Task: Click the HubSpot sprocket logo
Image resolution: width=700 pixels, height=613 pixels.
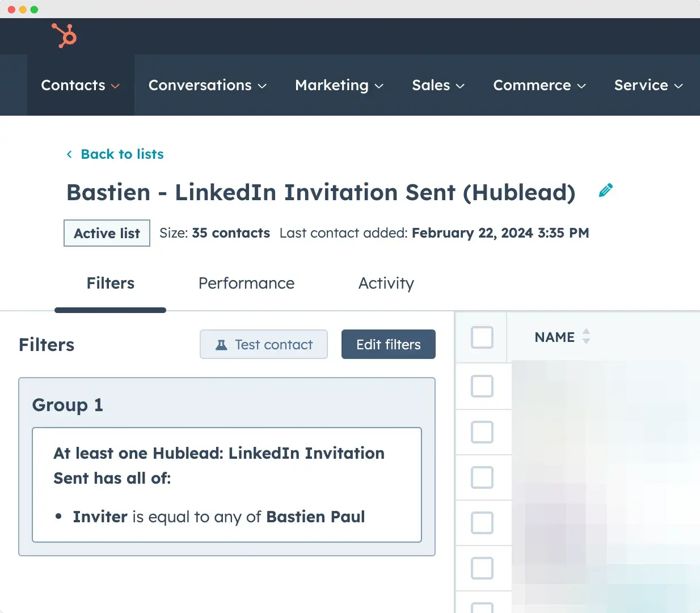Action: [64, 36]
